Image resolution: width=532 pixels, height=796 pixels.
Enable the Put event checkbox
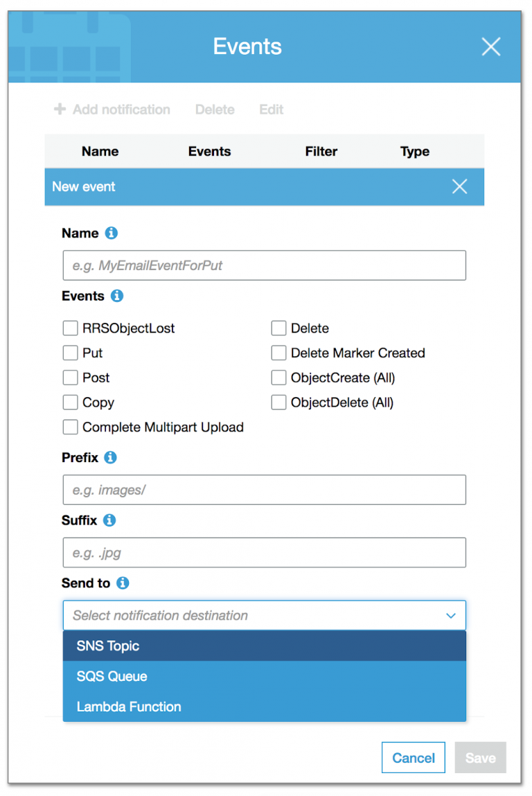pyautogui.click(x=70, y=353)
